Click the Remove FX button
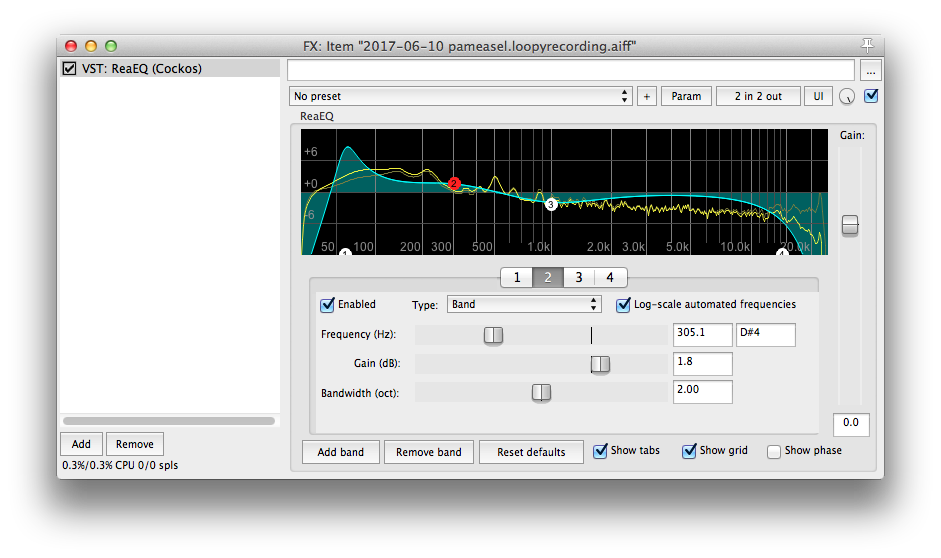This screenshot has width=941, height=558. pyautogui.click(x=134, y=445)
